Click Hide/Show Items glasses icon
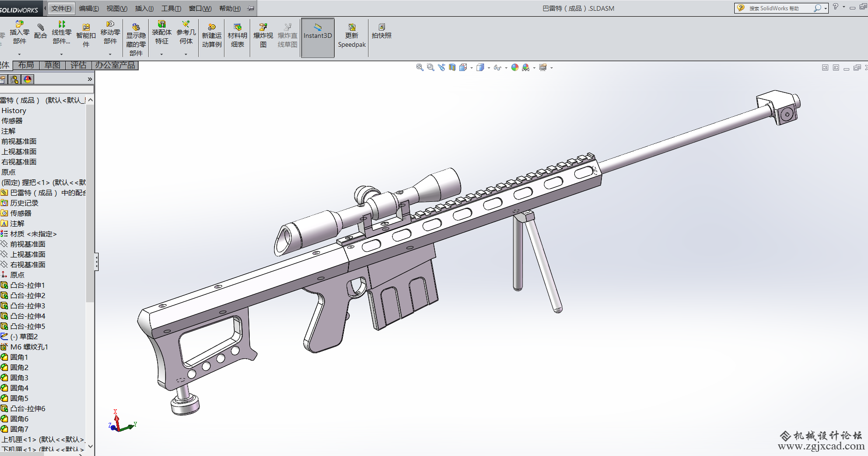The height and width of the screenshot is (456, 868). pos(498,68)
